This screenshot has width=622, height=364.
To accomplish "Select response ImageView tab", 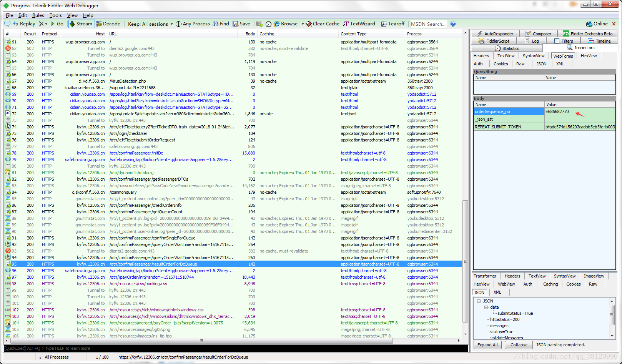I will tap(594, 276).
